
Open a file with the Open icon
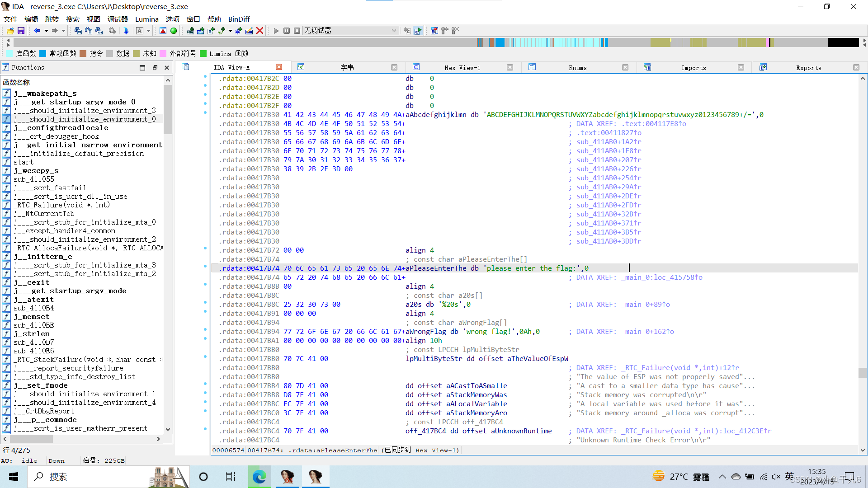coord(10,31)
